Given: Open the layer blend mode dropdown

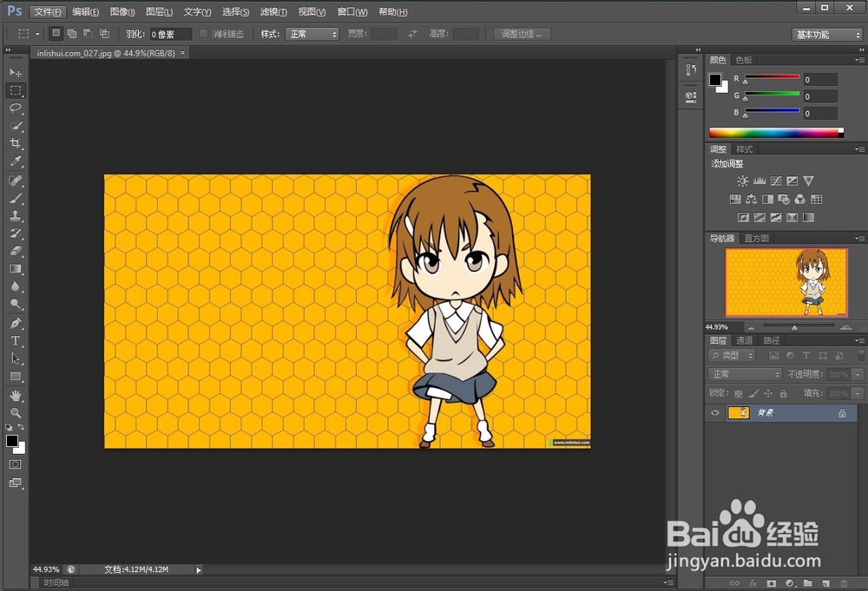Looking at the screenshot, I should [x=745, y=374].
